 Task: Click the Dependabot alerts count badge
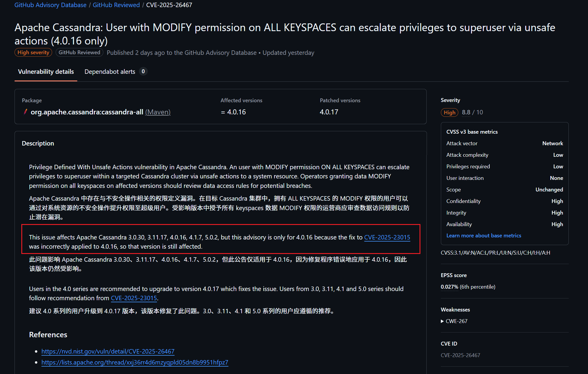click(143, 71)
